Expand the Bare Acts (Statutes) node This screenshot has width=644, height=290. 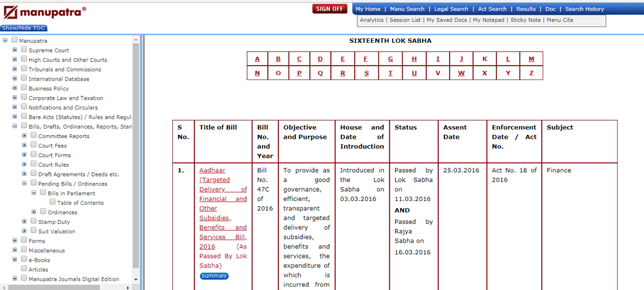[x=15, y=117]
